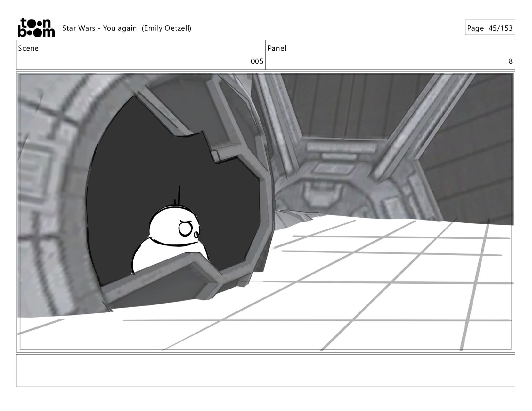This screenshot has height=411, width=532.
Task: Click the scene number '005'
Action: 257,61
